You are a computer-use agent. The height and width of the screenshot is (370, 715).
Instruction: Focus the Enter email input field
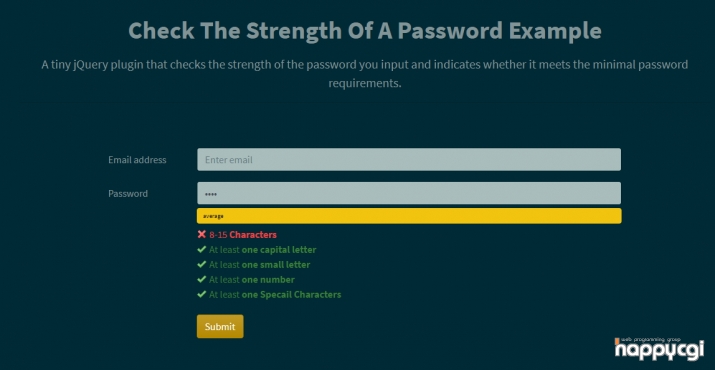[x=409, y=160]
